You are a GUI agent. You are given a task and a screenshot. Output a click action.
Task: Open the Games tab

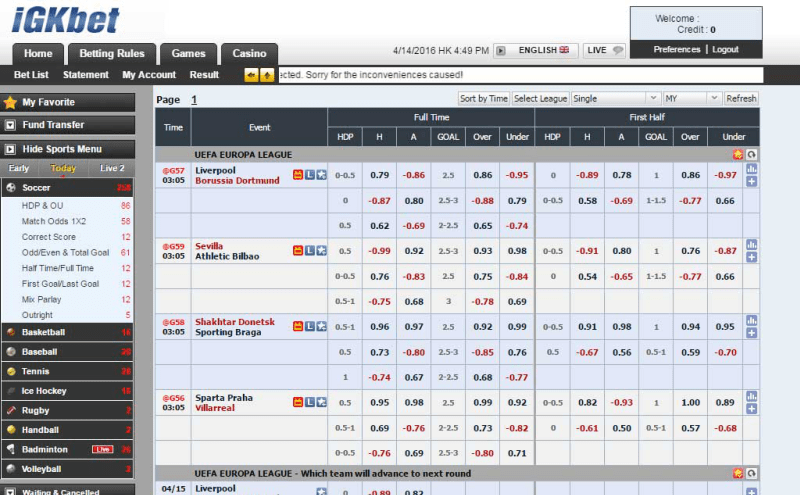[x=188, y=54]
